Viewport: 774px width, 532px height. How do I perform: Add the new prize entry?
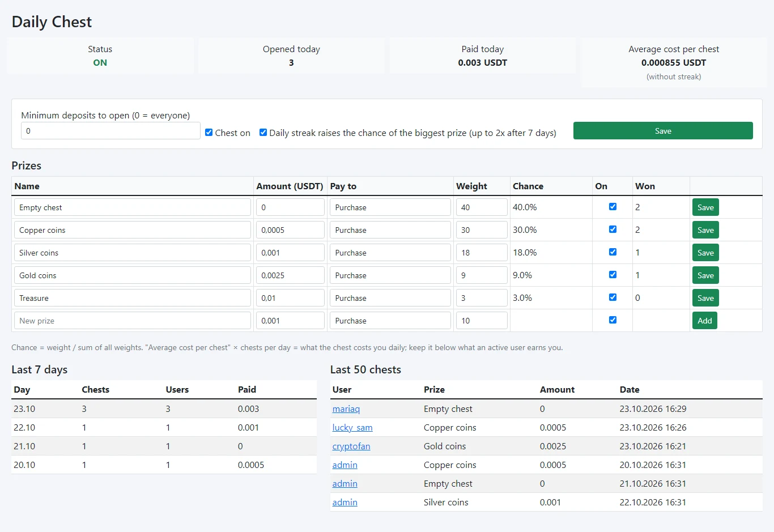pyautogui.click(x=705, y=321)
